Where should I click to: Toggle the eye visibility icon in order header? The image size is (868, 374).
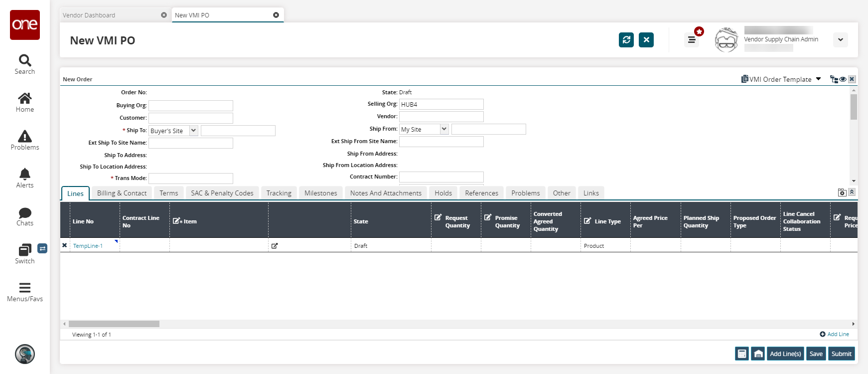pyautogui.click(x=843, y=79)
